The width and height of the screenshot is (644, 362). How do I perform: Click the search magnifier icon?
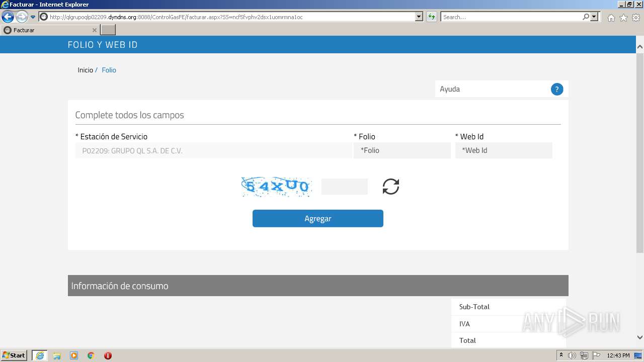(586, 17)
